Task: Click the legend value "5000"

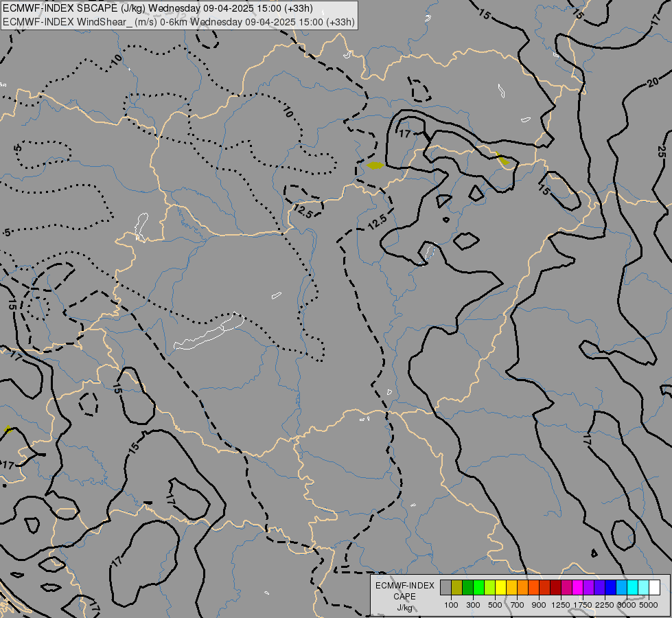Action: pyautogui.click(x=649, y=605)
